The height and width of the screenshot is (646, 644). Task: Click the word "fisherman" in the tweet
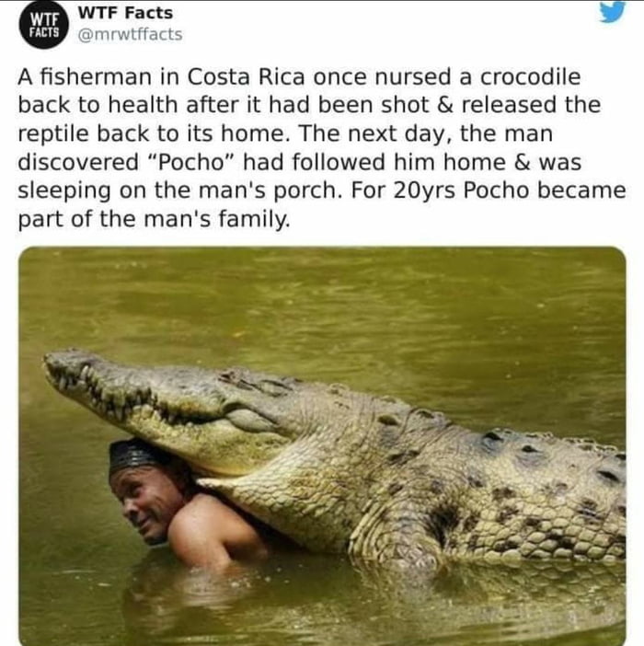87,77
